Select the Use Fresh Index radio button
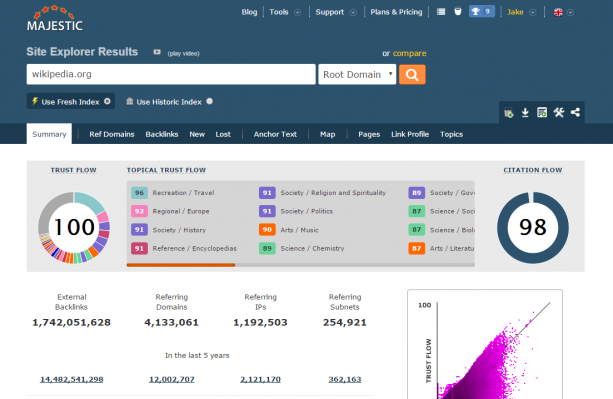The height and width of the screenshot is (399, 613). pyautogui.click(x=107, y=101)
